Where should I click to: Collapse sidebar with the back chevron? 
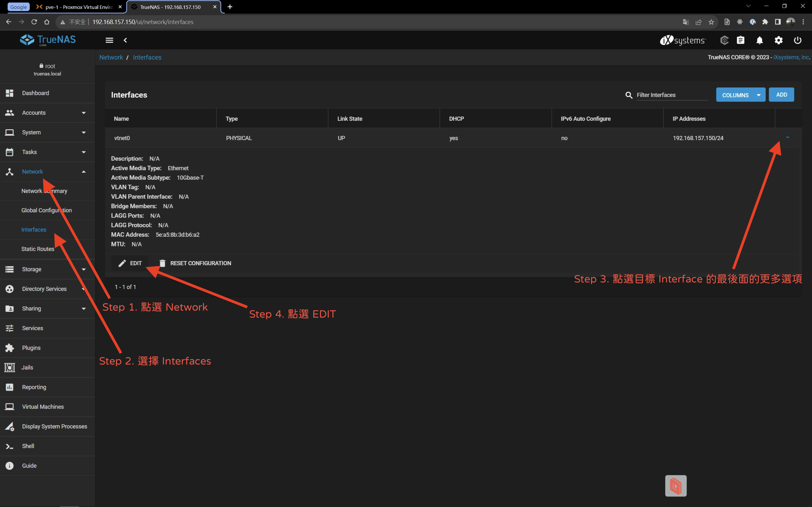[x=125, y=40]
